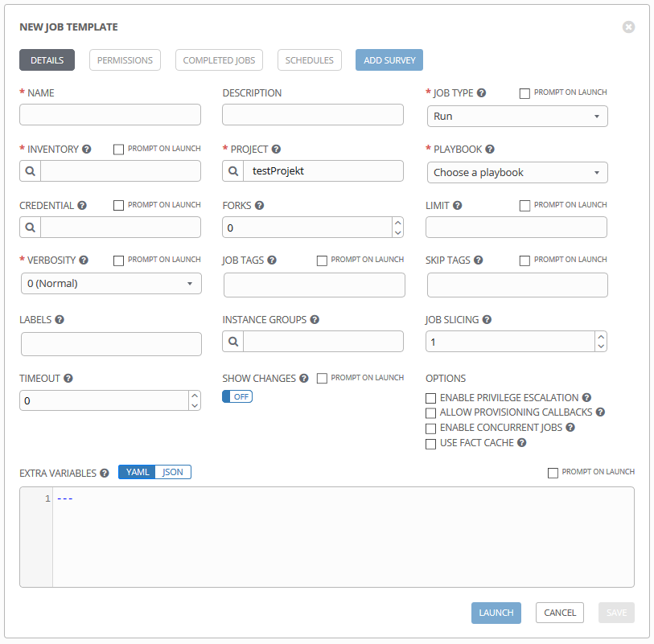Open the Playbook help icon
This screenshot has height=644, width=654.
[490, 150]
